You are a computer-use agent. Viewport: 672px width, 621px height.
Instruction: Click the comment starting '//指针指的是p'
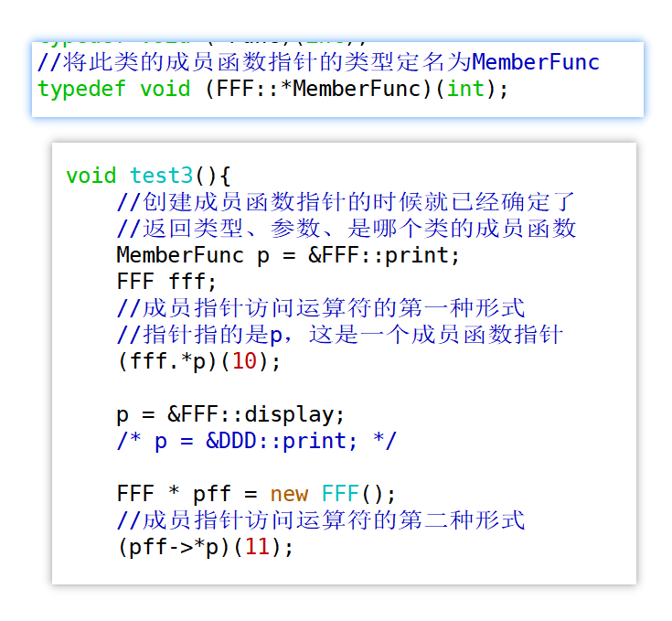click(339, 335)
